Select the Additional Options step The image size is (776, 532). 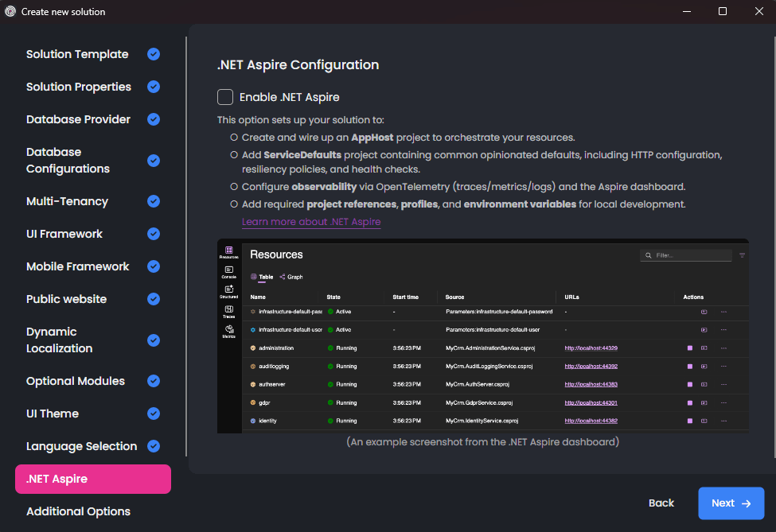pos(78,511)
